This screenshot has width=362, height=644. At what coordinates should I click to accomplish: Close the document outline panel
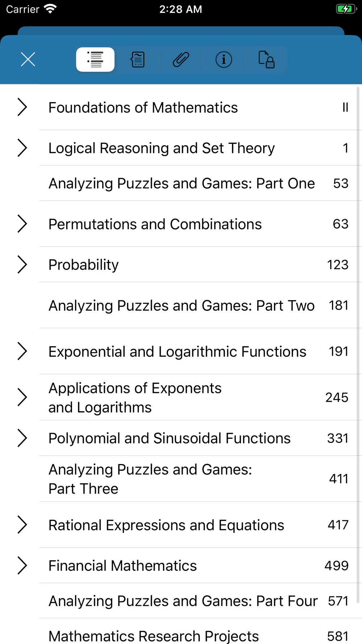tap(28, 59)
